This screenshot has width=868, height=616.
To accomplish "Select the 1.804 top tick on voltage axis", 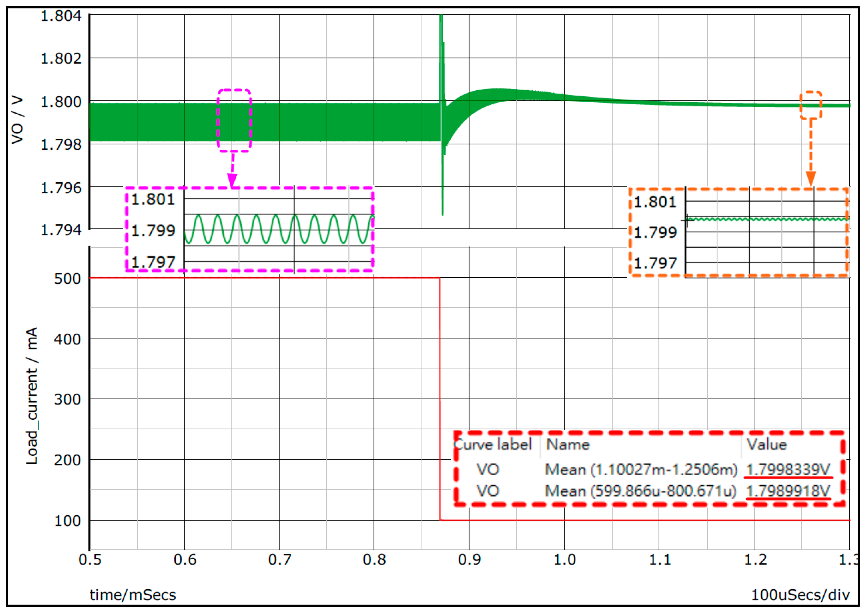I will pyautogui.click(x=62, y=16).
